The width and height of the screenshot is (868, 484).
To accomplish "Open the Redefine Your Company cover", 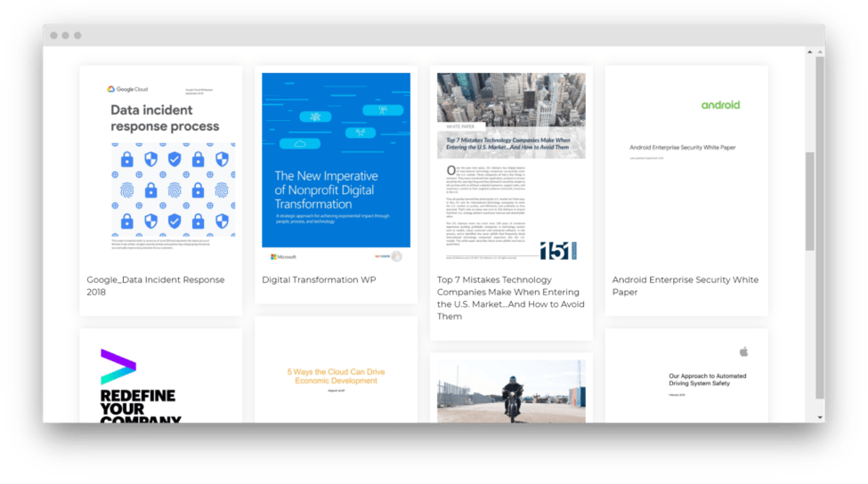I will 160,380.
